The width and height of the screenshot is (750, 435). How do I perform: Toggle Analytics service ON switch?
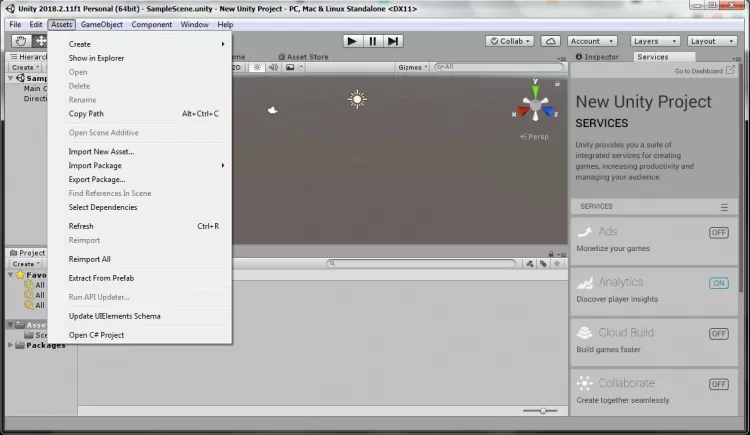pos(718,283)
